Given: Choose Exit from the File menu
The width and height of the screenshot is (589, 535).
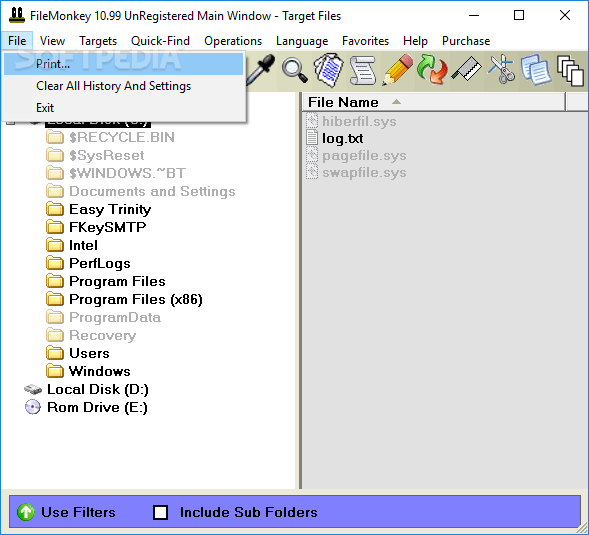Looking at the screenshot, I should tap(124, 108).
